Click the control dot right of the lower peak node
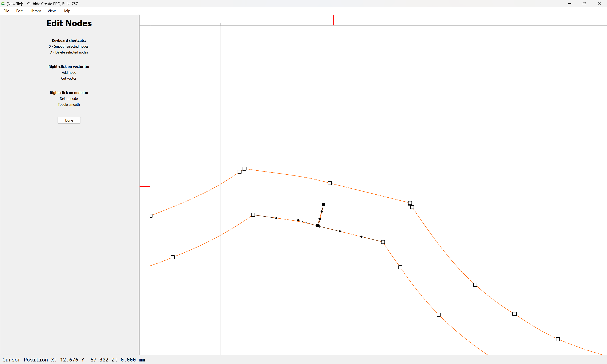This screenshot has width=607, height=364. pos(276,218)
